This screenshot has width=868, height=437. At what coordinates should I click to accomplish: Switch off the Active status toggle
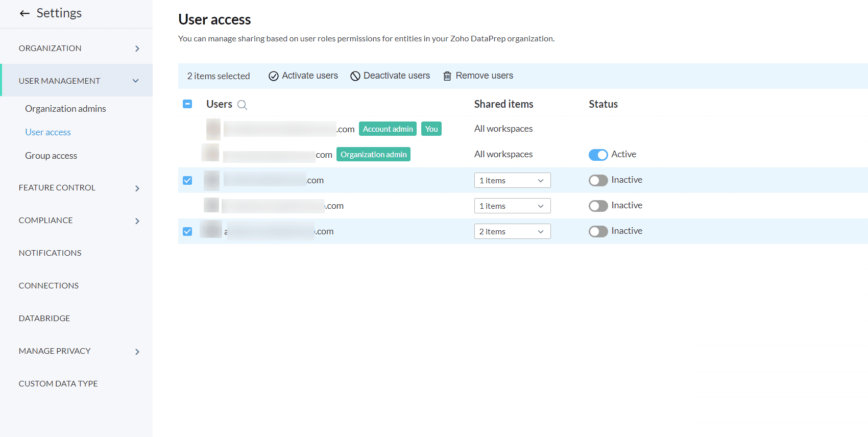tap(598, 155)
